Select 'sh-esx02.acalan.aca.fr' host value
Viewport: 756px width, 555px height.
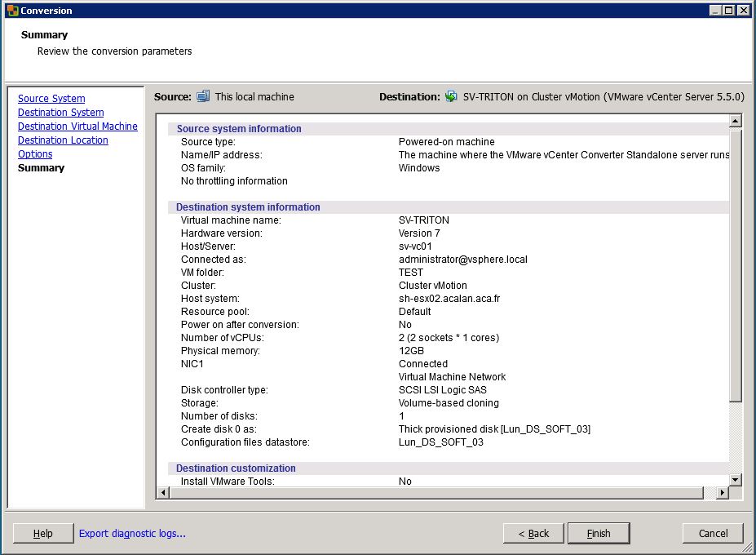[449, 298]
